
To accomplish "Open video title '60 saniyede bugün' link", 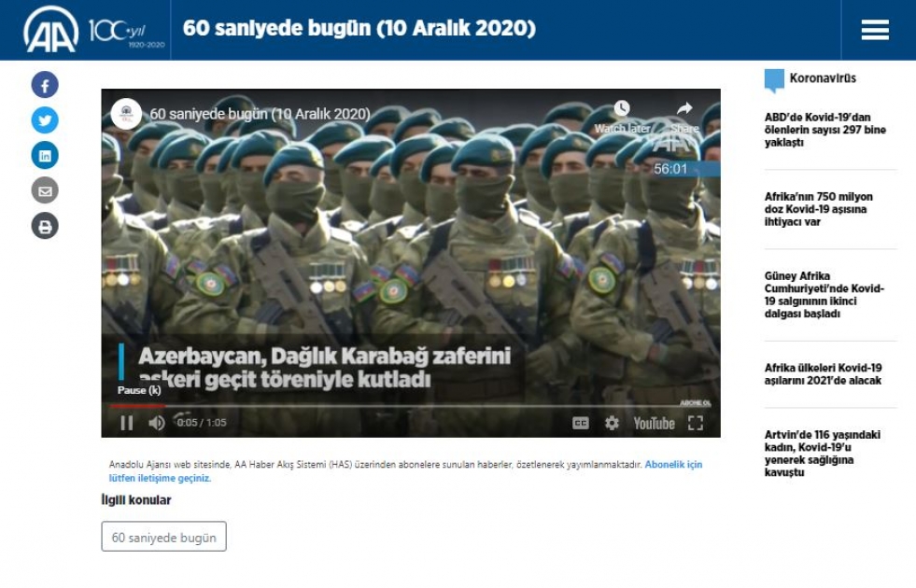I will coord(260,114).
